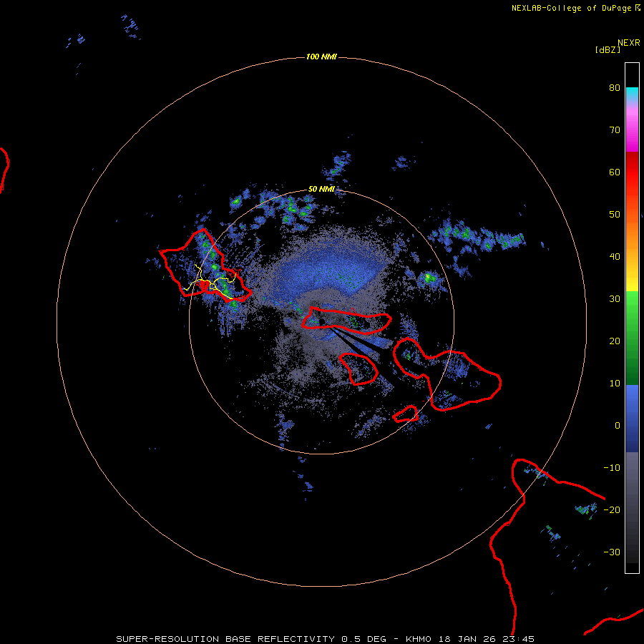Click the 0.5 DEG elevation text
Screen dimensions: 644x644
point(364,639)
